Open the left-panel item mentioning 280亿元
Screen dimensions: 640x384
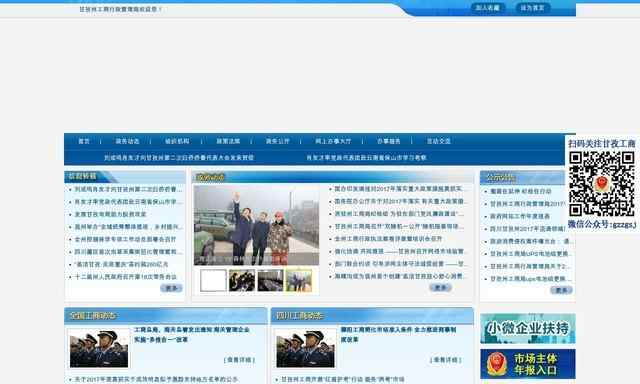point(121,264)
